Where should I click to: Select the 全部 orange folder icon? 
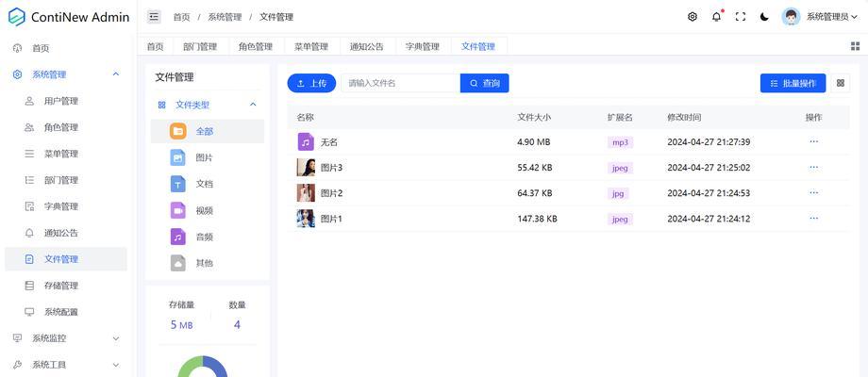pyautogui.click(x=178, y=132)
